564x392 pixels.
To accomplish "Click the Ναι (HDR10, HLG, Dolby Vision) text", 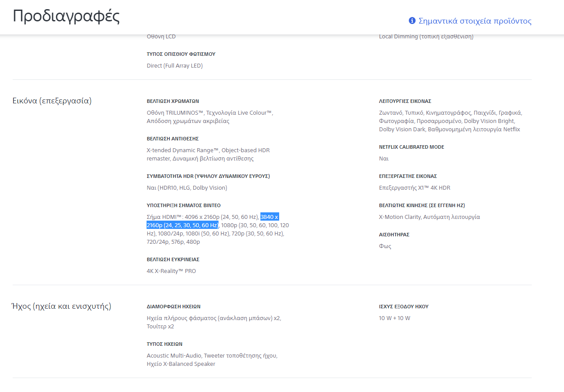I will (187, 188).
